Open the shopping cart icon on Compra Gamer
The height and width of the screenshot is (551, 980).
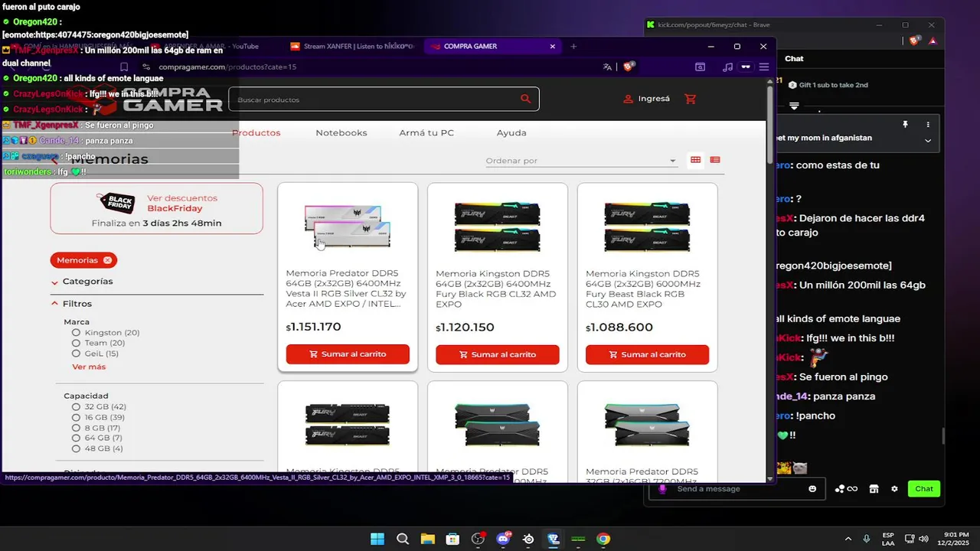691,99
